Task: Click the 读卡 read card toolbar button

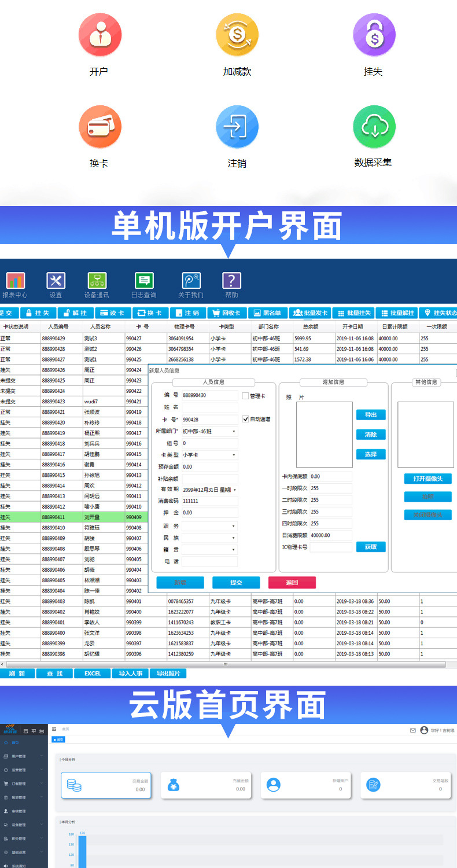Action: (112, 313)
